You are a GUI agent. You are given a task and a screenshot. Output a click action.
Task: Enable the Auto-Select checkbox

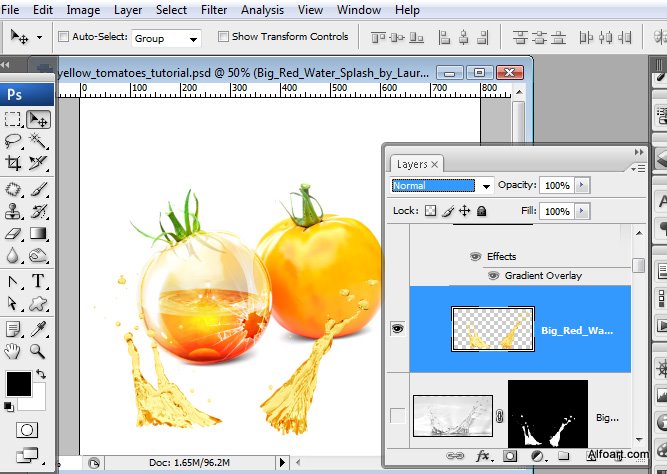point(64,37)
